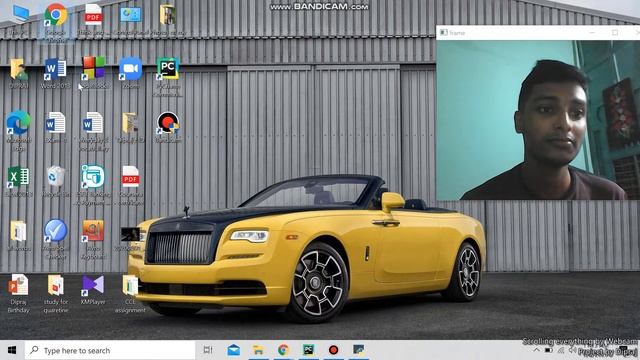Launch the Word 2013 desktop shortcut
The height and width of the screenshot is (360, 640).
[x=56, y=73]
